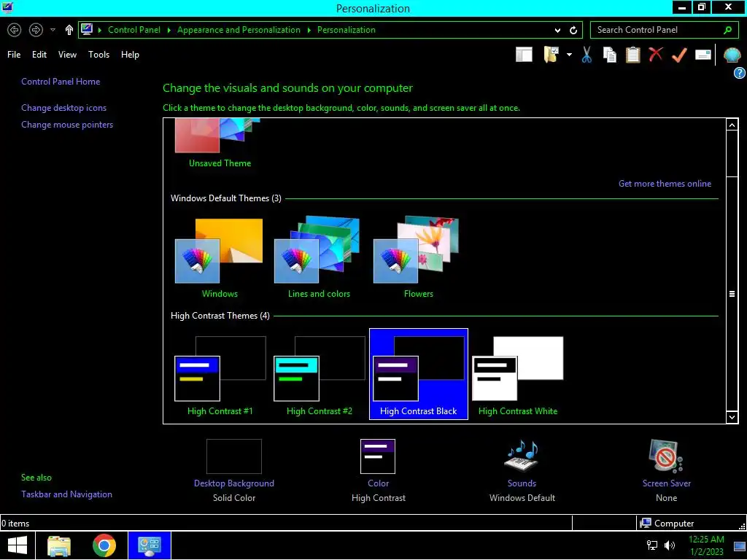Select High Contrast Black theme

tap(418, 374)
